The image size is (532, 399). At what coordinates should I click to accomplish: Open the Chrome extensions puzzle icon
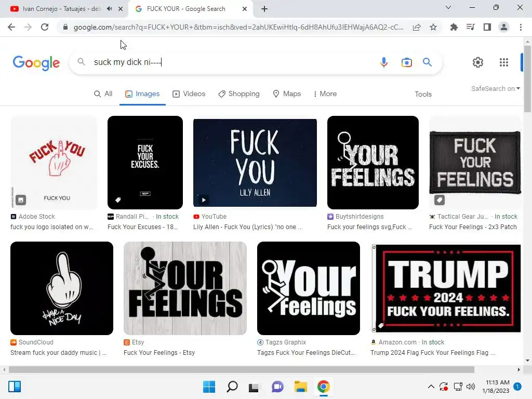click(x=454, y=27)
